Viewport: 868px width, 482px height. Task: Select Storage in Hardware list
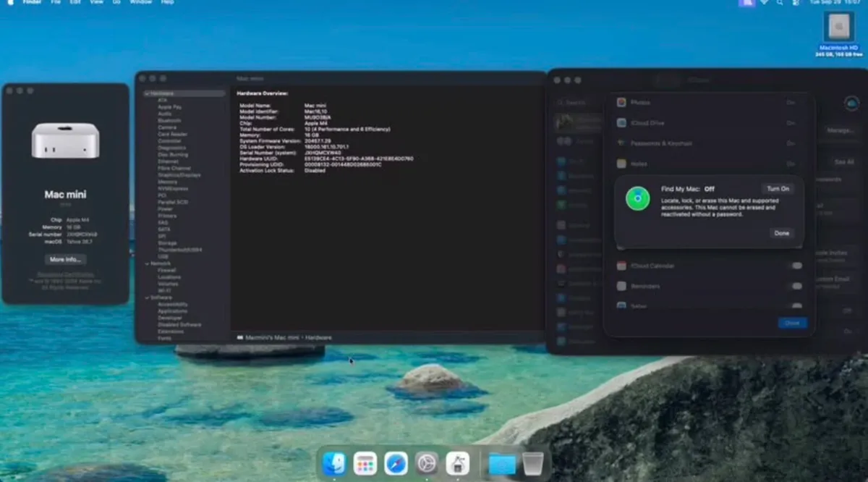(x=167, y=243)
